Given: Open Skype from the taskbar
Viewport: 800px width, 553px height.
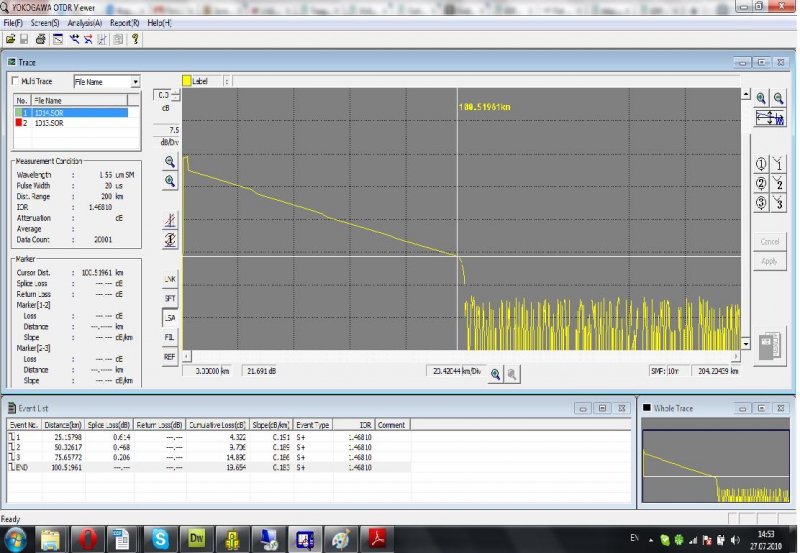Looking at the screenshot, I should pos(160,539).
